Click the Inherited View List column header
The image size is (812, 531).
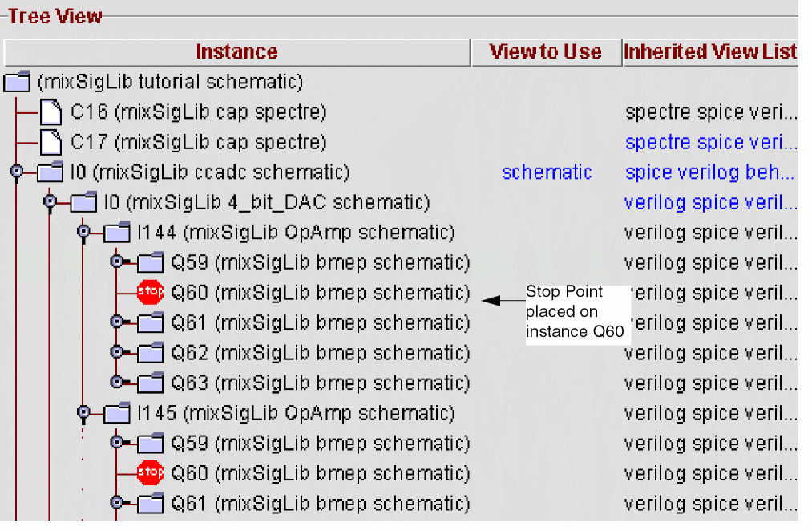(710, 52)
